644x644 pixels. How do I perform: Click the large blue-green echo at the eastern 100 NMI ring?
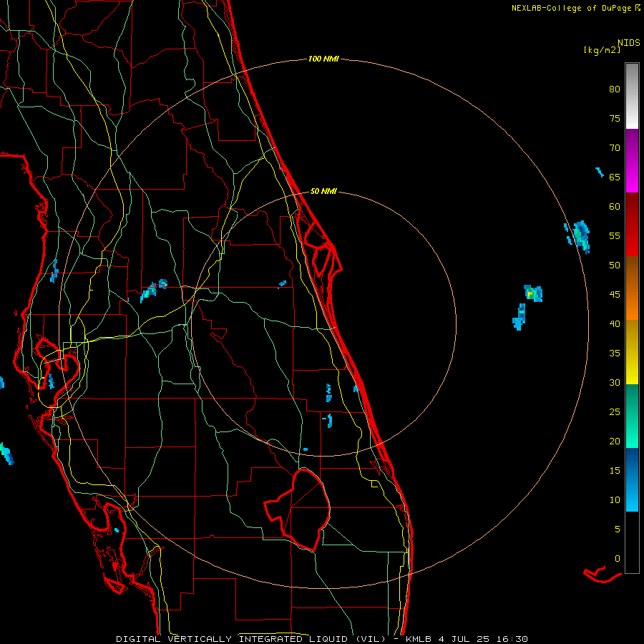pos(581,236)
